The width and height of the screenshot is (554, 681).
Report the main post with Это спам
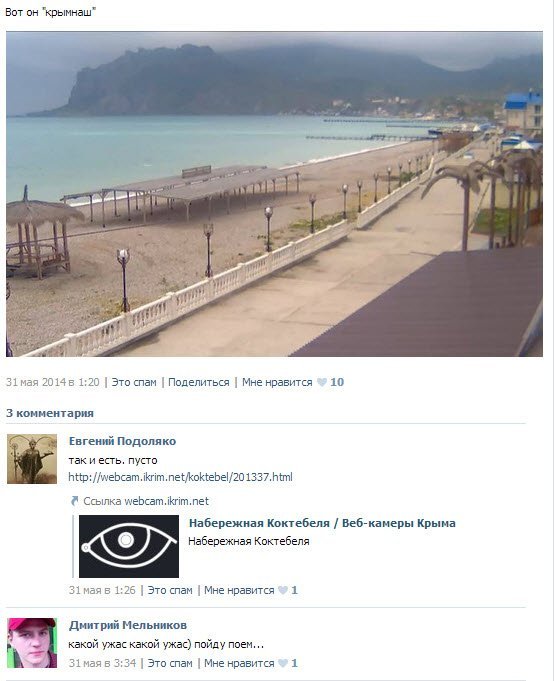tap(134, 383)
